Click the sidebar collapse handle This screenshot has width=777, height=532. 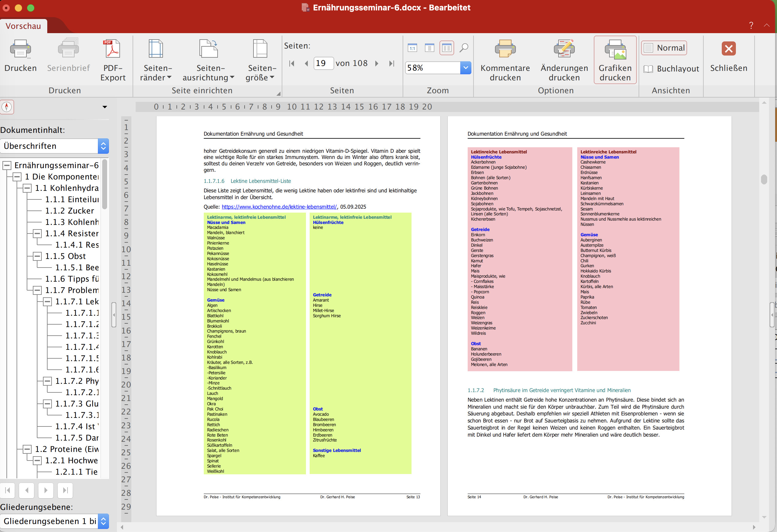(114, 315)
